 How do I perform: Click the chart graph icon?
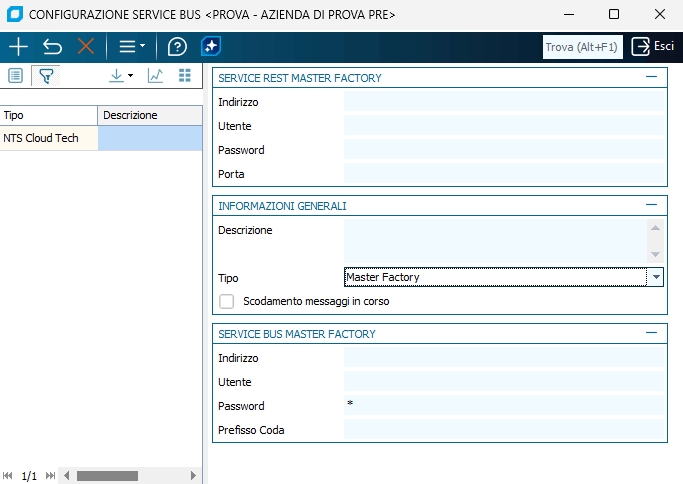155,76
